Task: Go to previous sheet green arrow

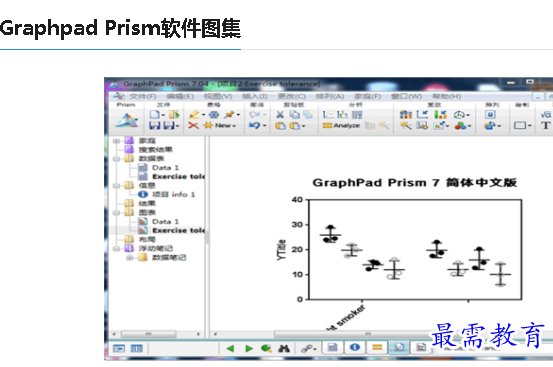Action: (x=230, y=348)
